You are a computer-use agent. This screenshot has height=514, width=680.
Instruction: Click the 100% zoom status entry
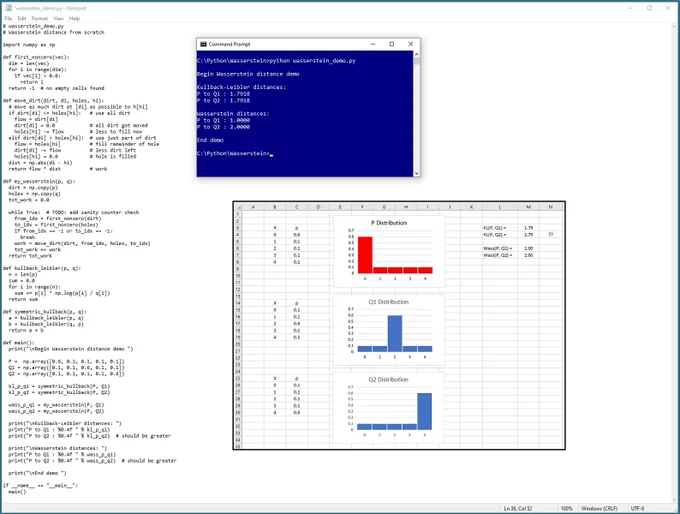(566, 508)
